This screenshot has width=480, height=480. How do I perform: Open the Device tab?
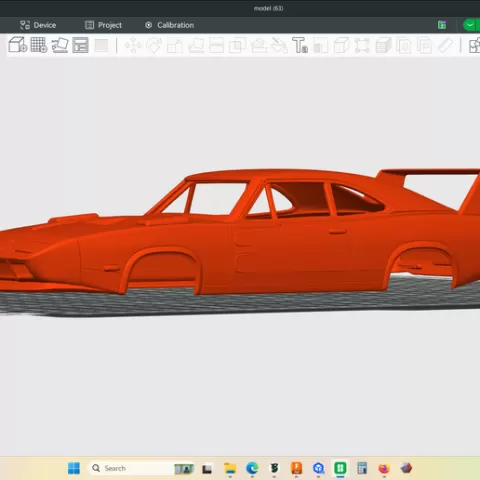tap(38, 25)
